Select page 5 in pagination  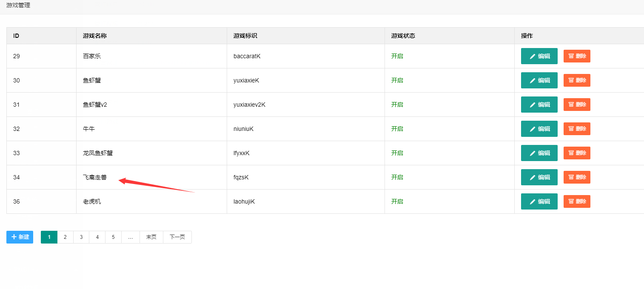point(113,237)
